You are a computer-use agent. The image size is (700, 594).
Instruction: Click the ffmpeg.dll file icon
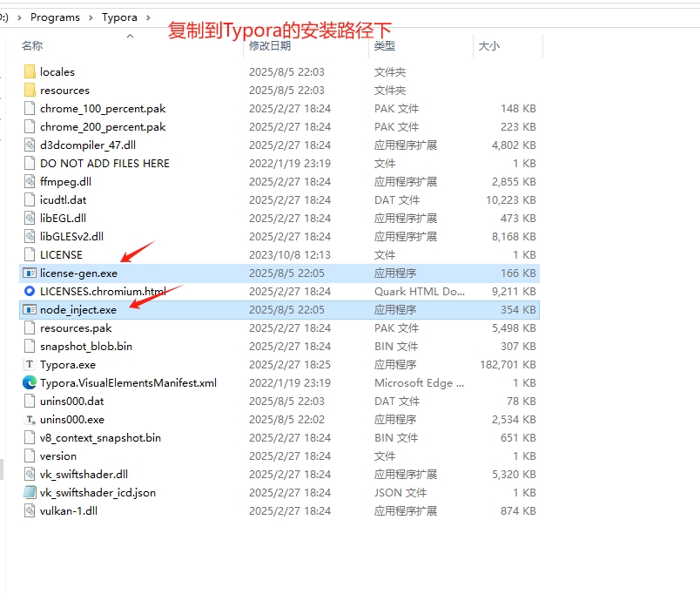coord(30,182)
